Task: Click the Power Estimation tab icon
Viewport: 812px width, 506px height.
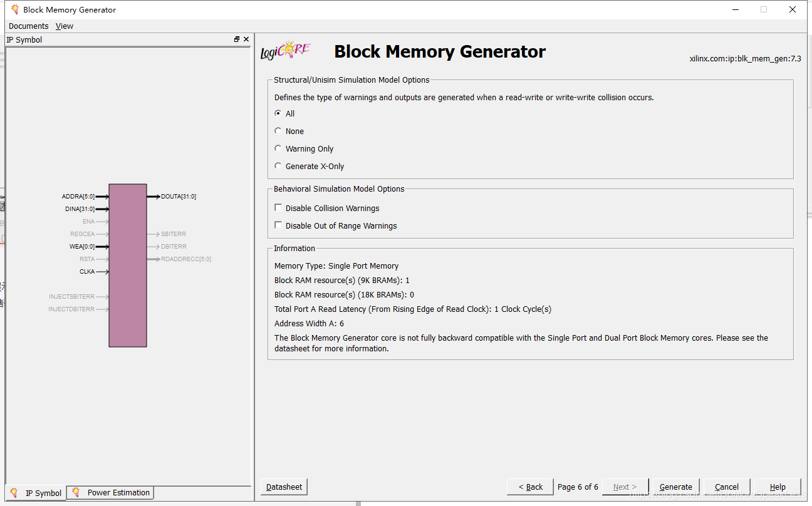Action: [76, 492]
